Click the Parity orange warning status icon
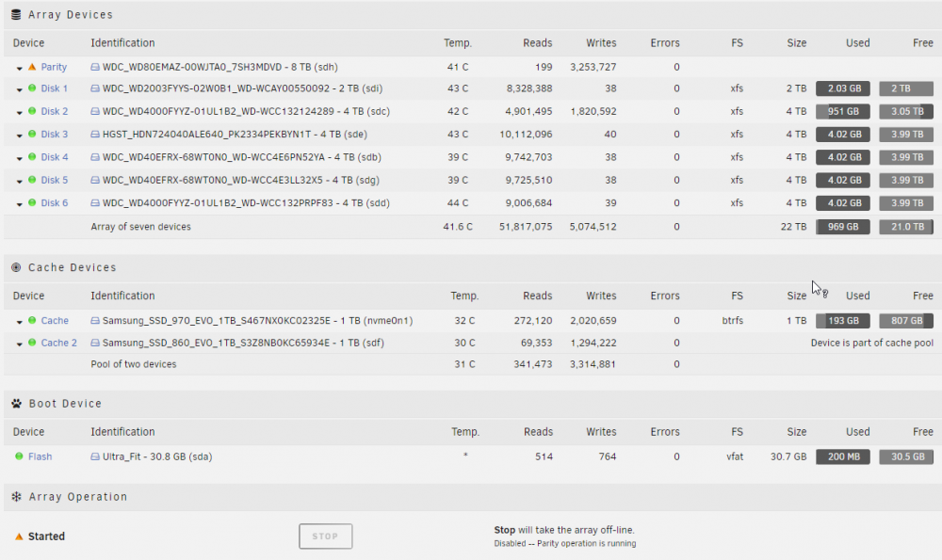Viewport: 942px width, 560px height. point(32,67)
